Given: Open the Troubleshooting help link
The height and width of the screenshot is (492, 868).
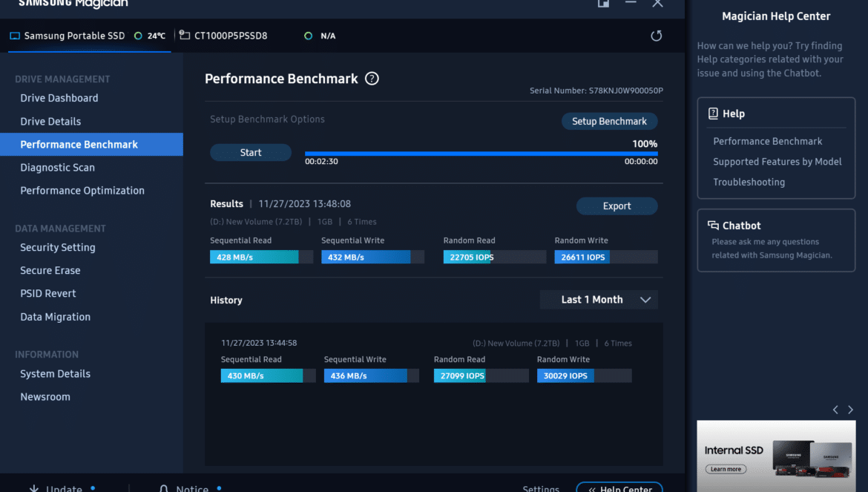Looking at the screenshot, I should (749, 182).
